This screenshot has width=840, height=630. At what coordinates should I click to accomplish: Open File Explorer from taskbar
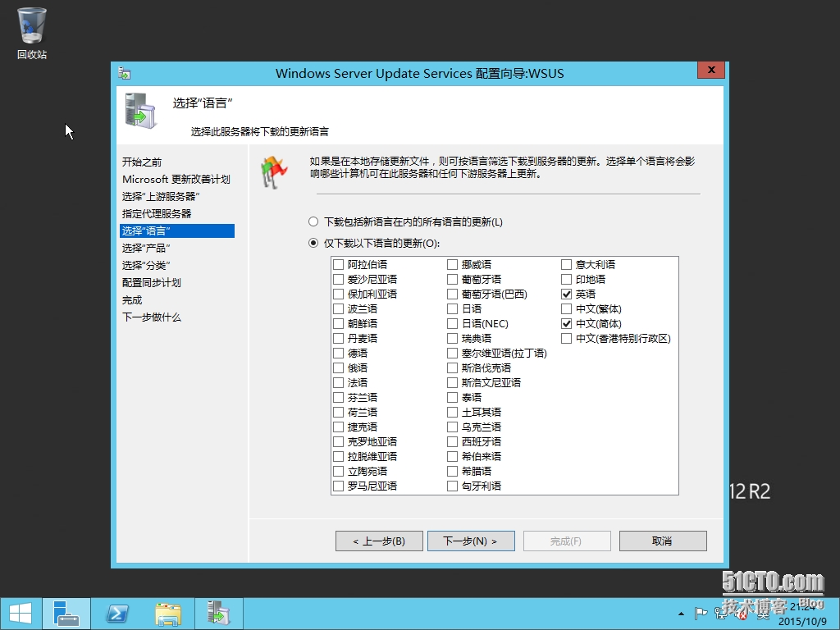167,614
